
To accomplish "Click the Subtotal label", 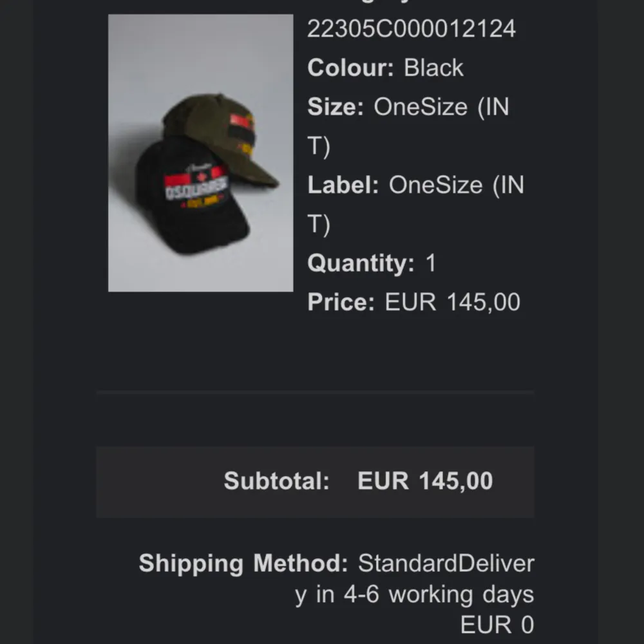I will tap(276, 480).
